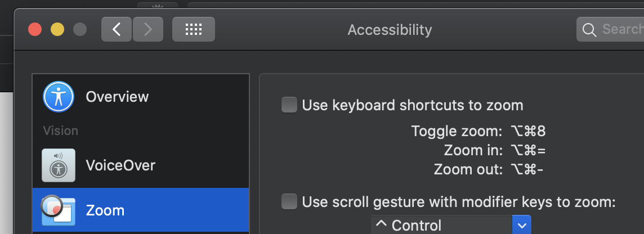Enable the keyboard shortcuts to zoom checkbox
The height and width of the screenshot is (234, 644).
tap(289, 105)
